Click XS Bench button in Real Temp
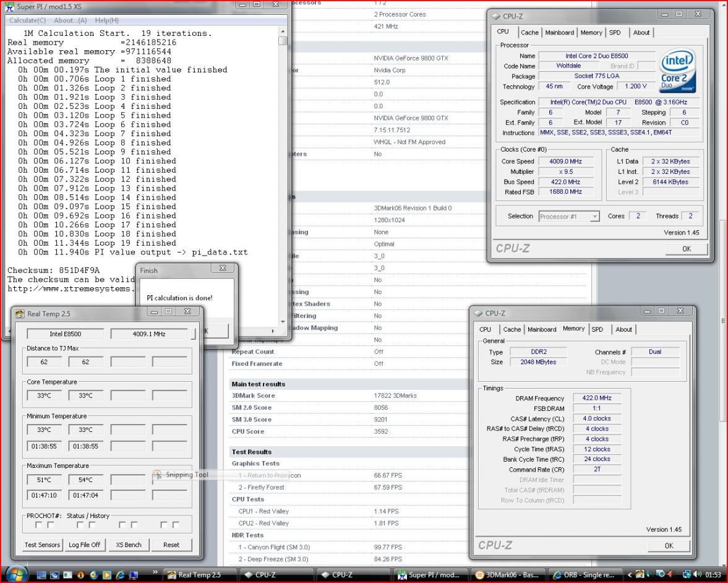Viewport: 728px width, 583px height. pyautogui.click(x=128, y=545)
